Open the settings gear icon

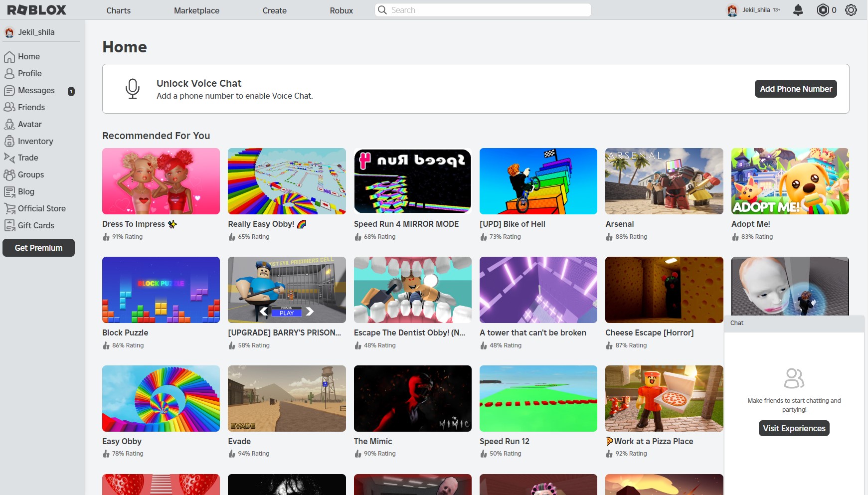(851, 10)
